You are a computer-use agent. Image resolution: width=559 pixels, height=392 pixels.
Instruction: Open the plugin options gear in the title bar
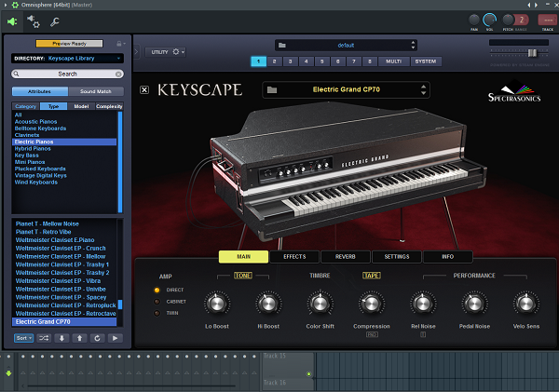point(15,5)
